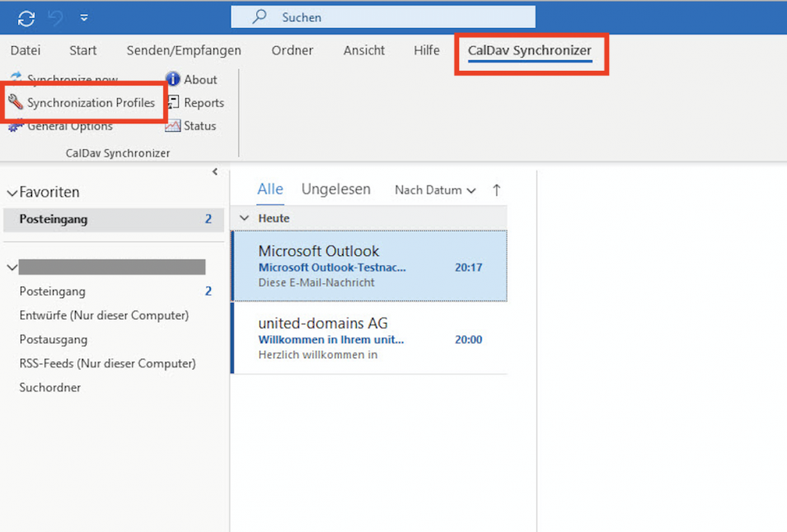This screenshot has width=787, height=532.
Task: Click the About info icon
Action: click(x=173, y=79)
